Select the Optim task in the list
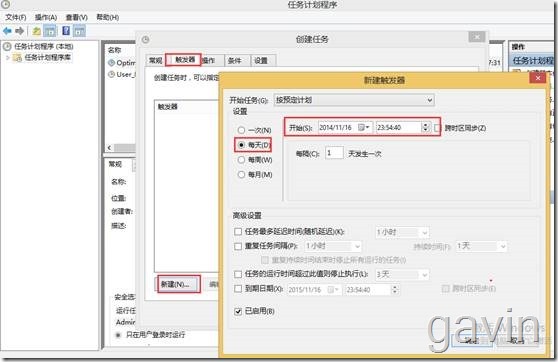The image size is (558, 362). click(x=122, y=63)
